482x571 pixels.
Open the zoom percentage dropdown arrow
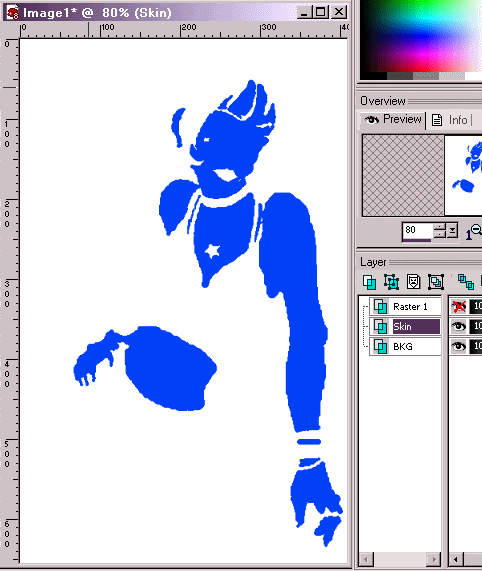452,231
